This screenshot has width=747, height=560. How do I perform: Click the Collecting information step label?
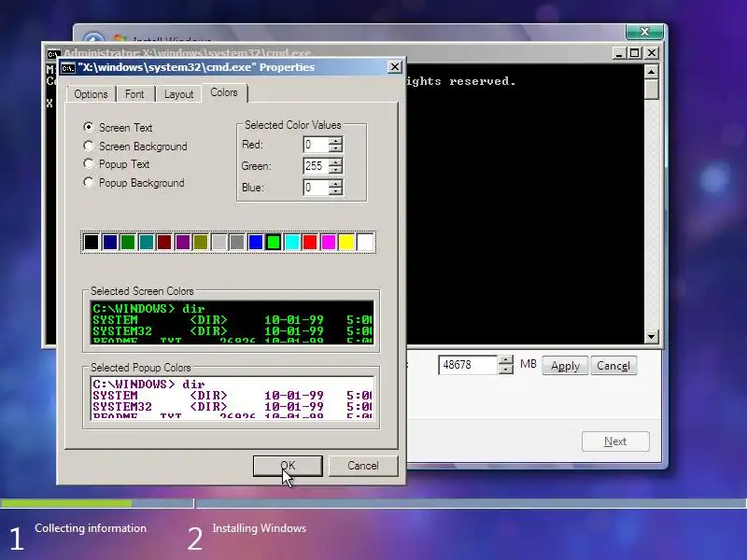[91, 528]
